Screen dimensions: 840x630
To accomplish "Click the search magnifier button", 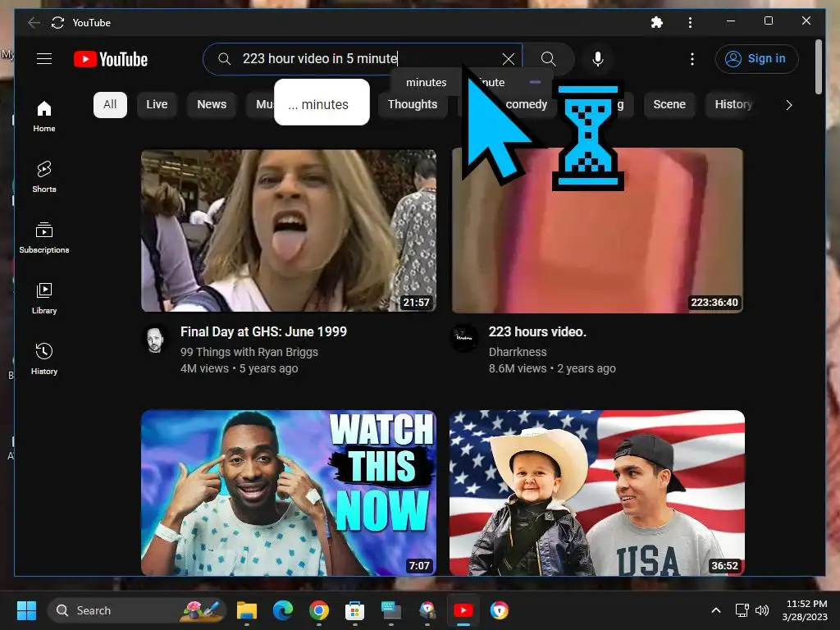I will [x=548, y=59].
